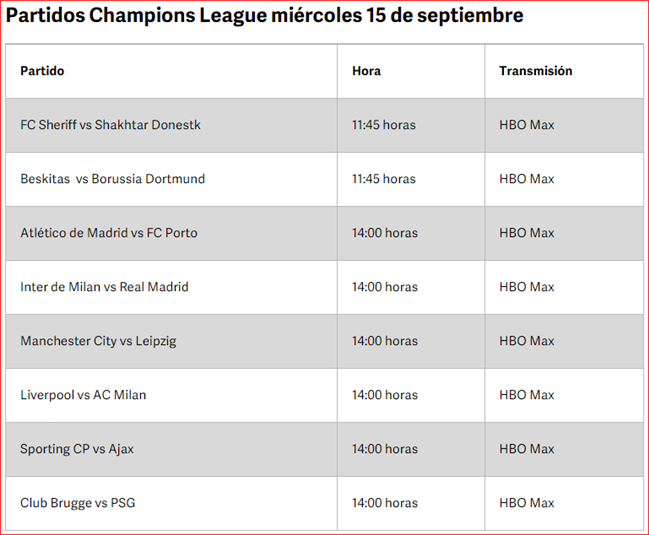Screen dimensions: 649x535
Task: Select the Transmisión column header
Action: coord(536,71)
